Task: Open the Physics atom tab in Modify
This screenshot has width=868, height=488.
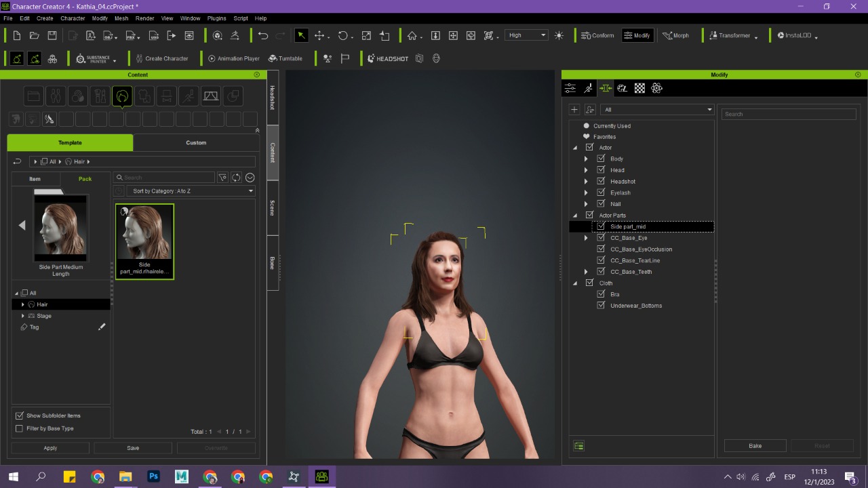Action: (x=656, y=88)
